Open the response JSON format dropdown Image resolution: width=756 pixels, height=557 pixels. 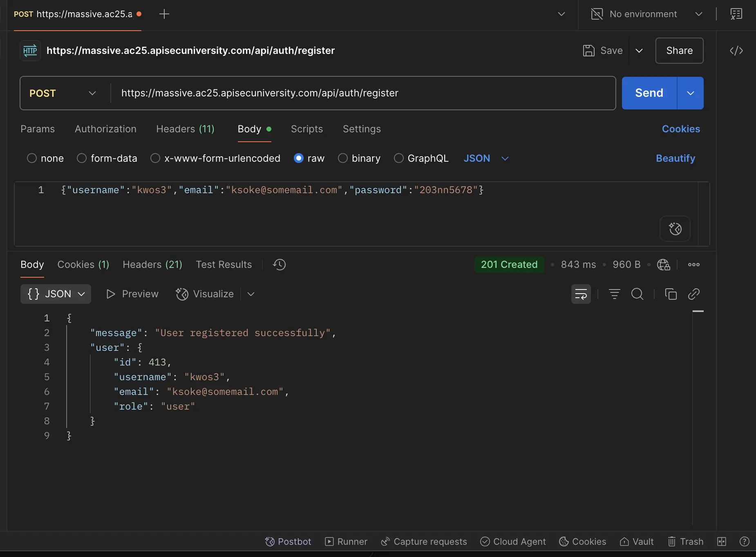pyautogui.click(x=56, y=294)
